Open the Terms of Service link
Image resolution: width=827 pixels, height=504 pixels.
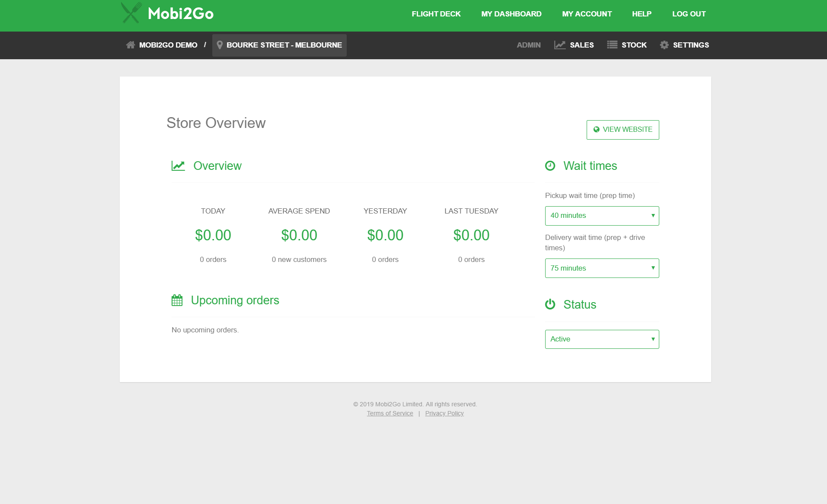pyautogui.click(x=390, y=414)
